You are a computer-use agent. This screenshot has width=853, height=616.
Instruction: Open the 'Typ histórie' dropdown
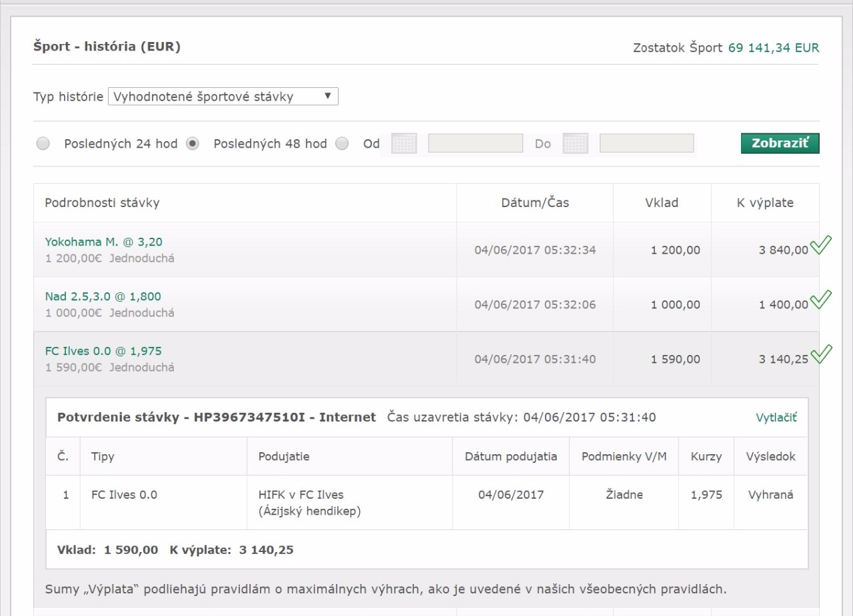[223, 97]
